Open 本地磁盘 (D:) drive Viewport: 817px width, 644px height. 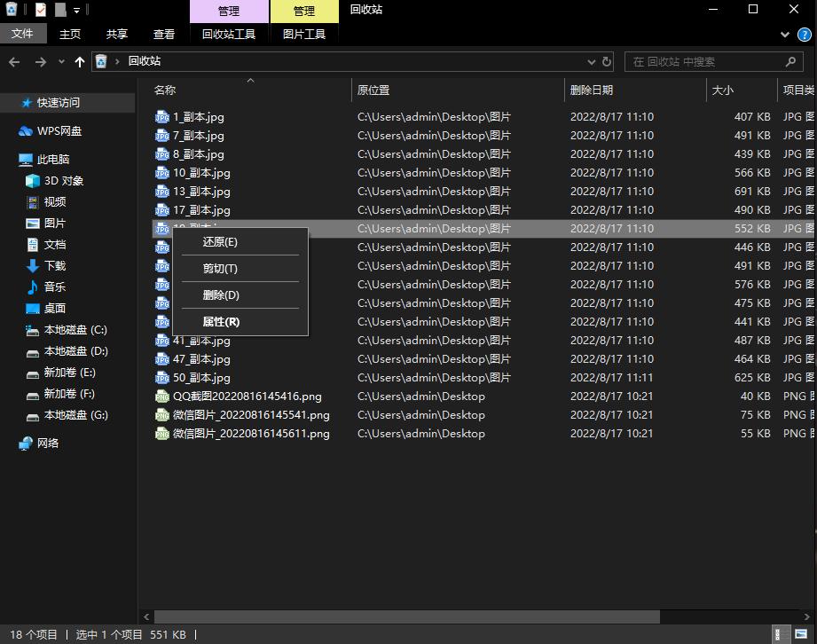[75, 351]
